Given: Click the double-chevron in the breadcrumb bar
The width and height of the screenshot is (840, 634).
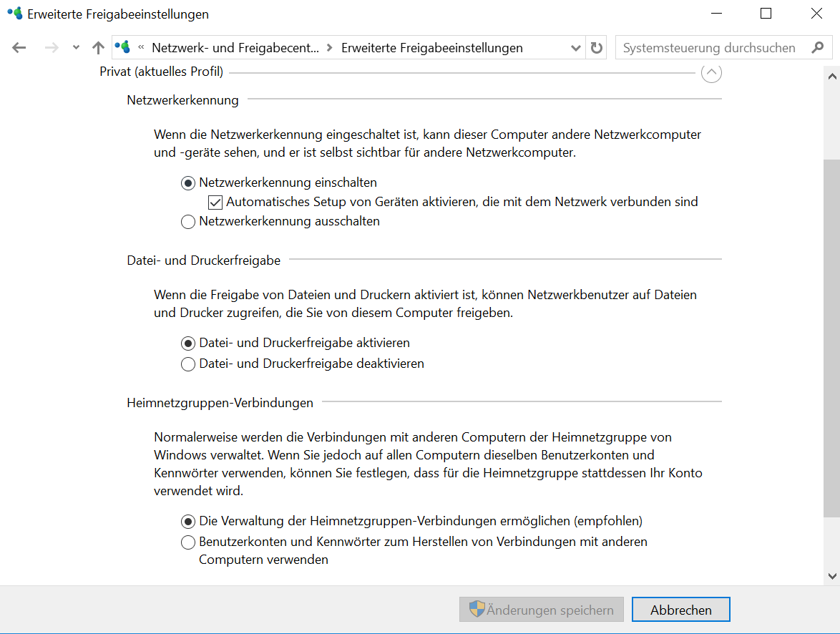Looking at the screenshot, I should coord(141,47).
